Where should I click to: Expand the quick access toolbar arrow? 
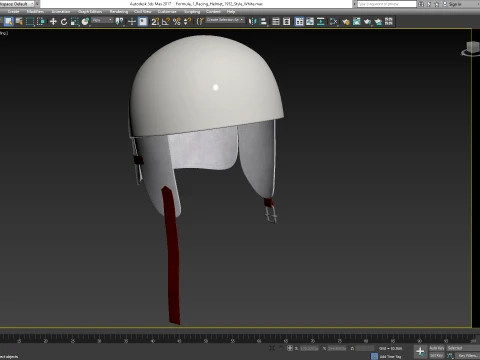point(38,4)
